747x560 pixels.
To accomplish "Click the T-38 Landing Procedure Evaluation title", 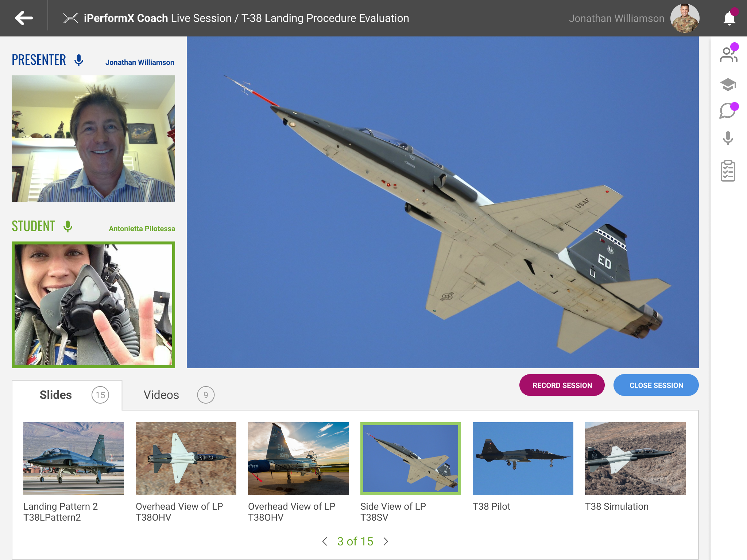I will [325, 18].
